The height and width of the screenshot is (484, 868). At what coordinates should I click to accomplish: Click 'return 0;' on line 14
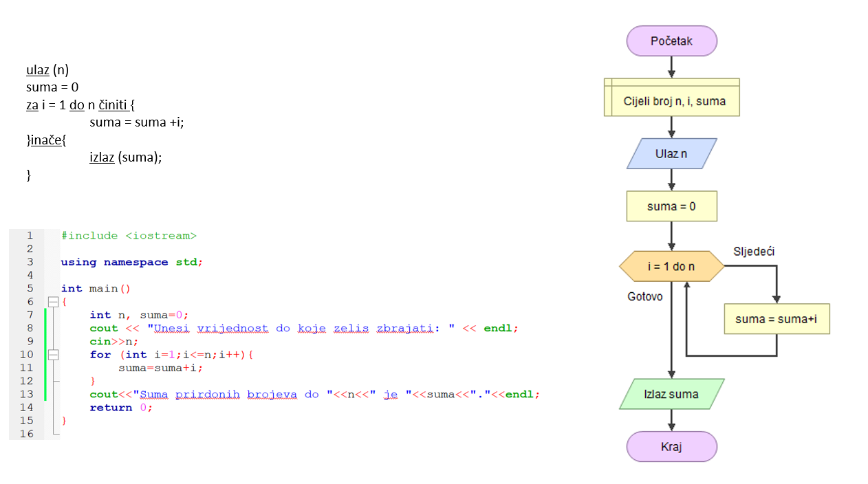pos(120,408)
